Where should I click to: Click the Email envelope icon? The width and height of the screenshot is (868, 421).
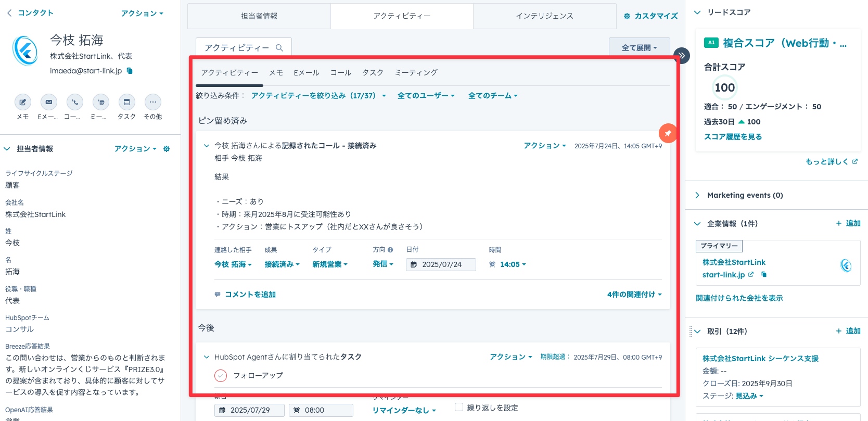pos(48,102)
